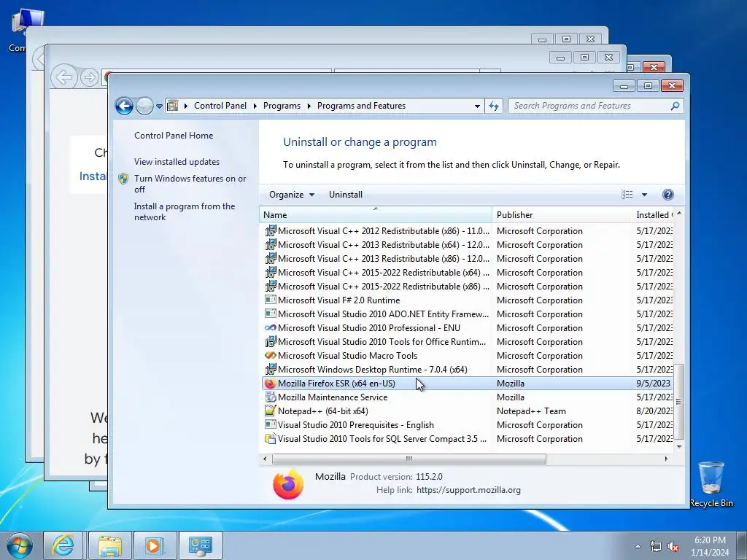Select Microsoft Visual C++ 2013 Redistributable (x64) icon
Screen dimensions: 747x560
tap(270, 245)
